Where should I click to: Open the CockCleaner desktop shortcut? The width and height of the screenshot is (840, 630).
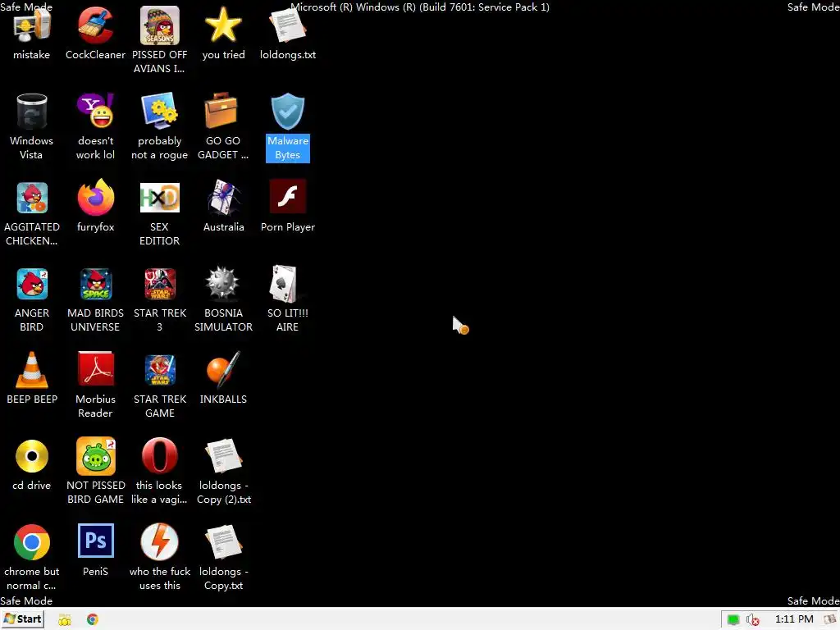[95, 25]
